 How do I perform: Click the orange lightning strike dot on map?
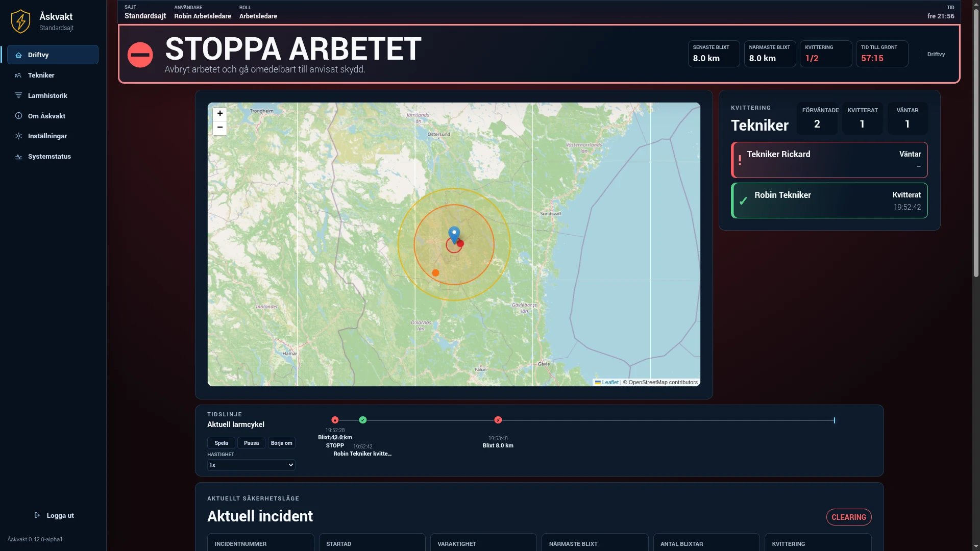[x=435, y=273]
